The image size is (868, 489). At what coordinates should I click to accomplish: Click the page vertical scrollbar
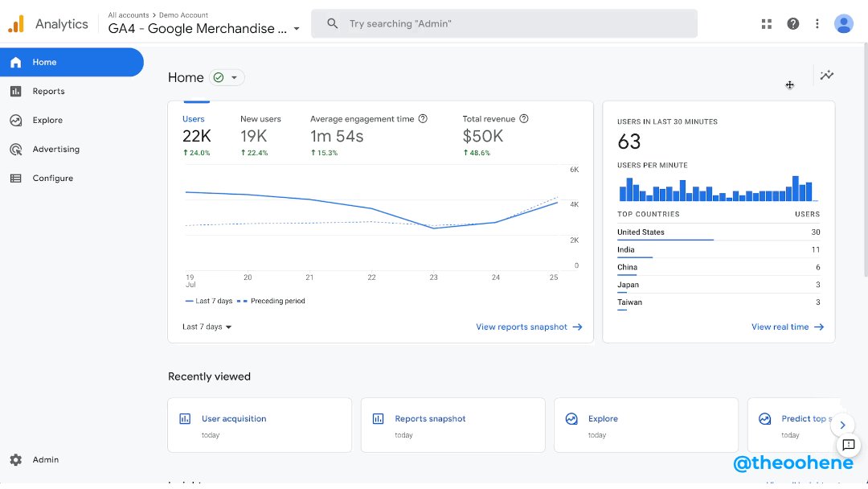[x=865, y=161]
